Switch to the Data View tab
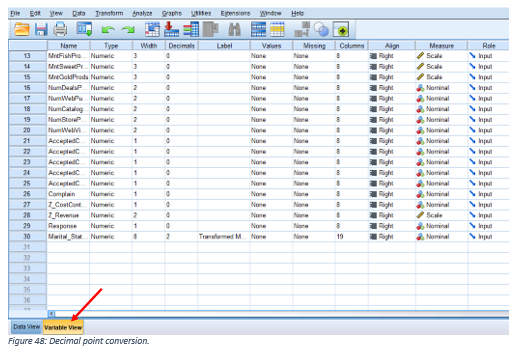Image resolution: width=520 pixels, height=361 pixels. [26, 327]
